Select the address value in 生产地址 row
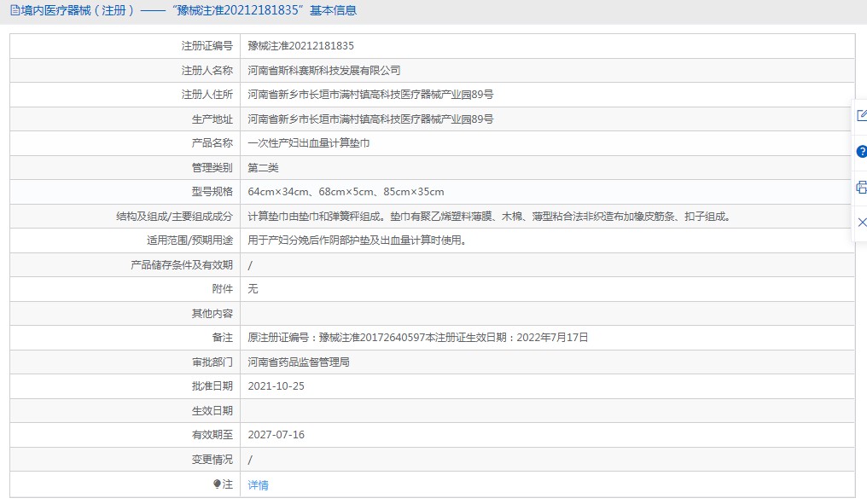 [x=370, y=119]
